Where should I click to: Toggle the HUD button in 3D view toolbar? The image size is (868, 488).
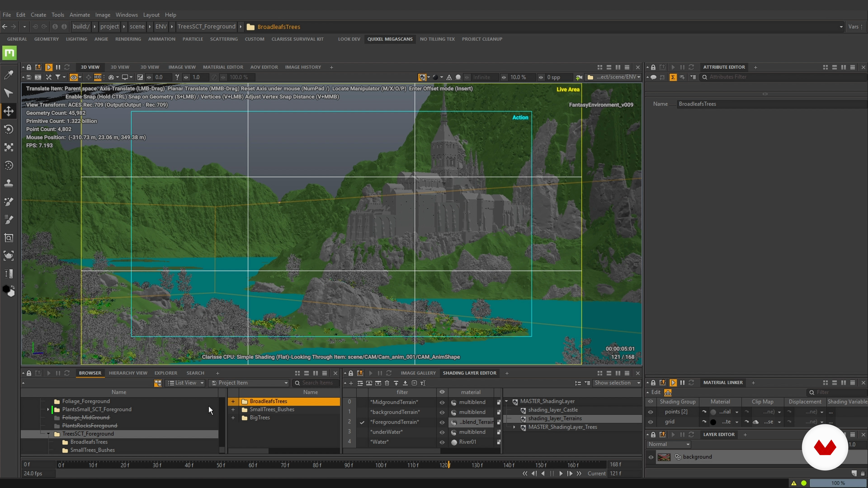tap(97, 77)
